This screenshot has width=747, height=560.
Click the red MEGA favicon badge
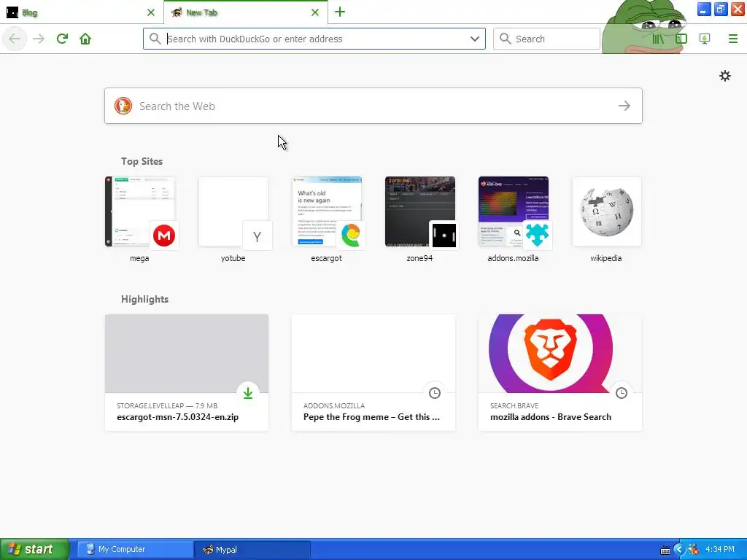164,236
